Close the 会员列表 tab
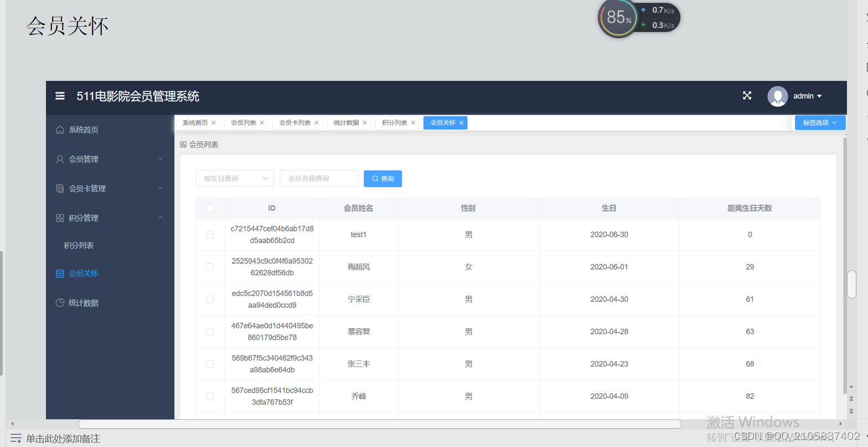868x447 pixels. pos(262,123)
